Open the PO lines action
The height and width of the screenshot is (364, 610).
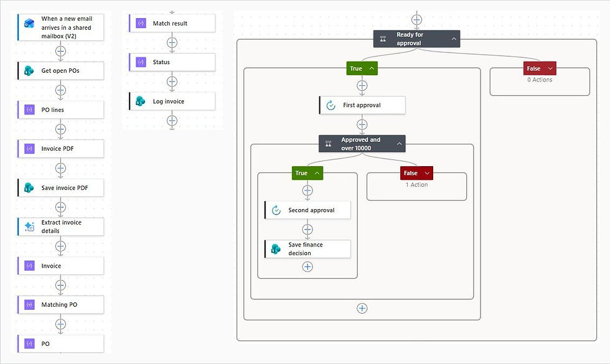pos(61,110)
